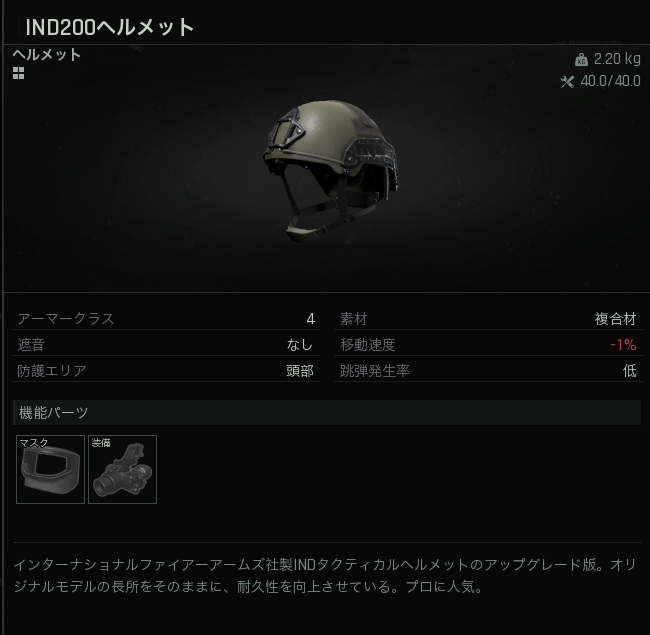
Task: Click the 複合材 material value
Action: click(x=616, y=319)
